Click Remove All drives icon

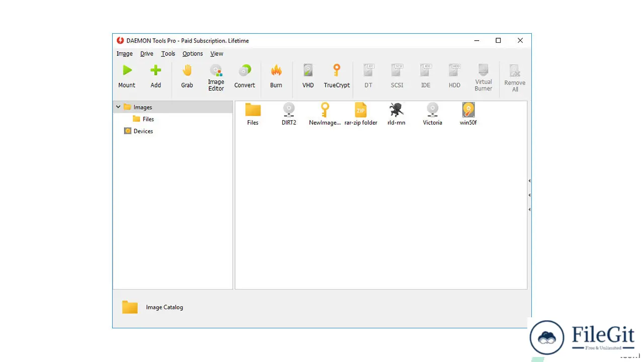pyautogui.click(x=515, y=71)
